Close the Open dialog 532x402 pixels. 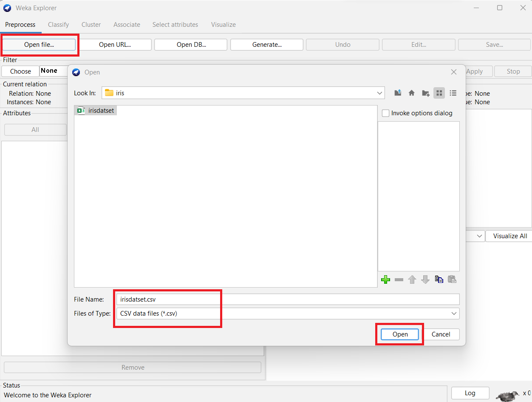pos(454,72)
